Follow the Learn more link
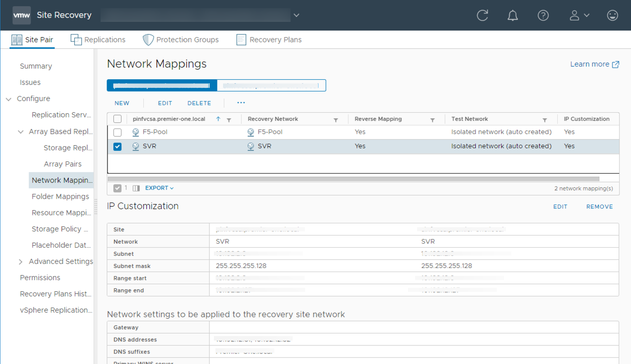This screenshot has height=364, width=631. (595, 64)
